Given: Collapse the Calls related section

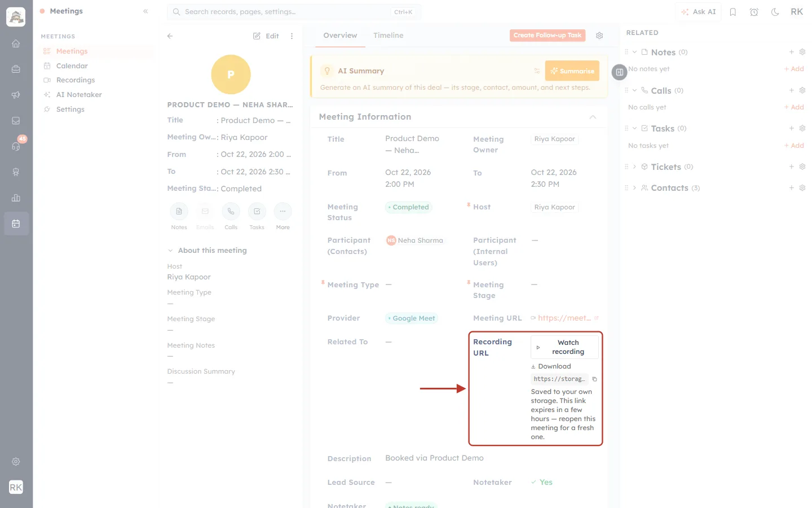Looking at the screenshot, I should click(x=634, y=90).
